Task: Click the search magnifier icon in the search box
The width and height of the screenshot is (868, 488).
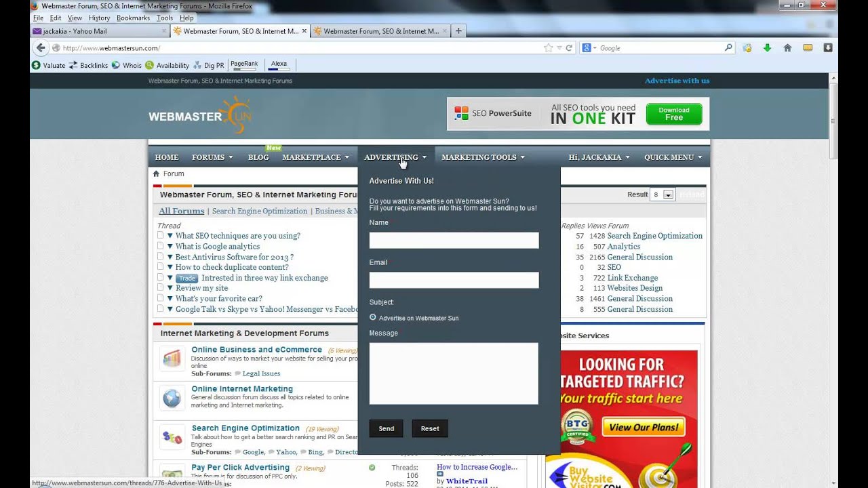Action: point(729,47)
